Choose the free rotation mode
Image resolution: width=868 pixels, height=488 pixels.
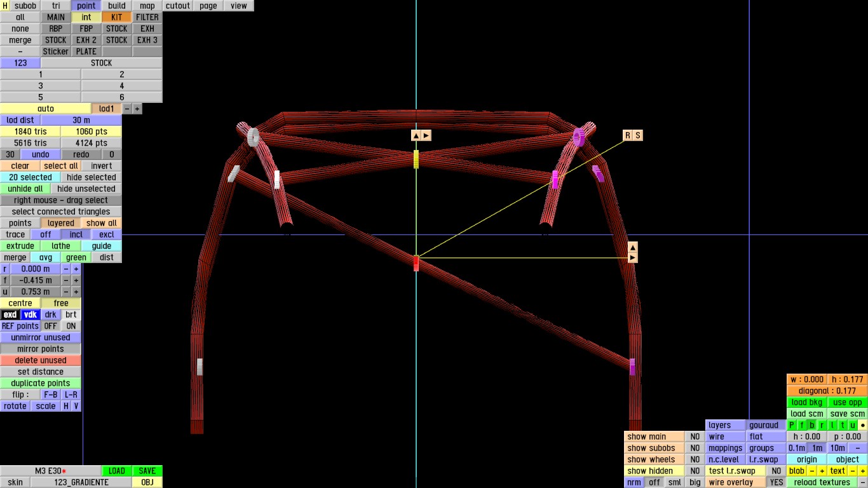tap(61, 303)
